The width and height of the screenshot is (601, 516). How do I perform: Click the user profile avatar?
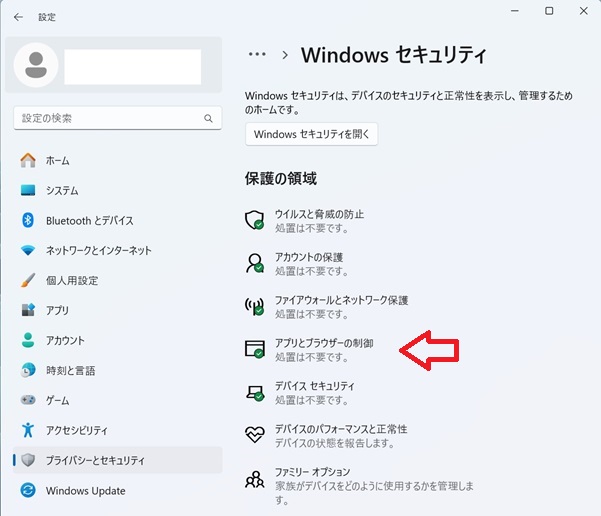(x=36, y=65)
